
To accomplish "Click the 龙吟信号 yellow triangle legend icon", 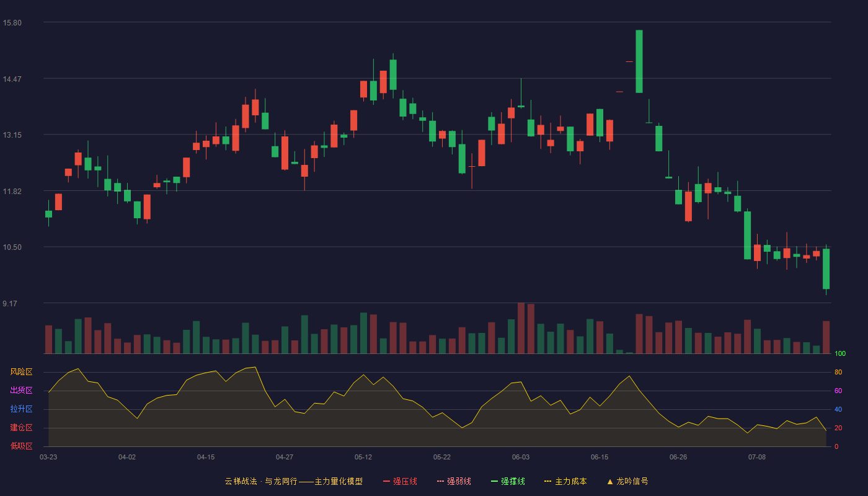I will click(610, 481).
